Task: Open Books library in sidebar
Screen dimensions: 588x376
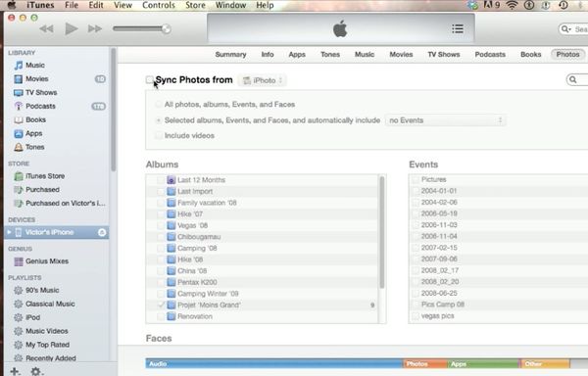Action: [35, 119]
